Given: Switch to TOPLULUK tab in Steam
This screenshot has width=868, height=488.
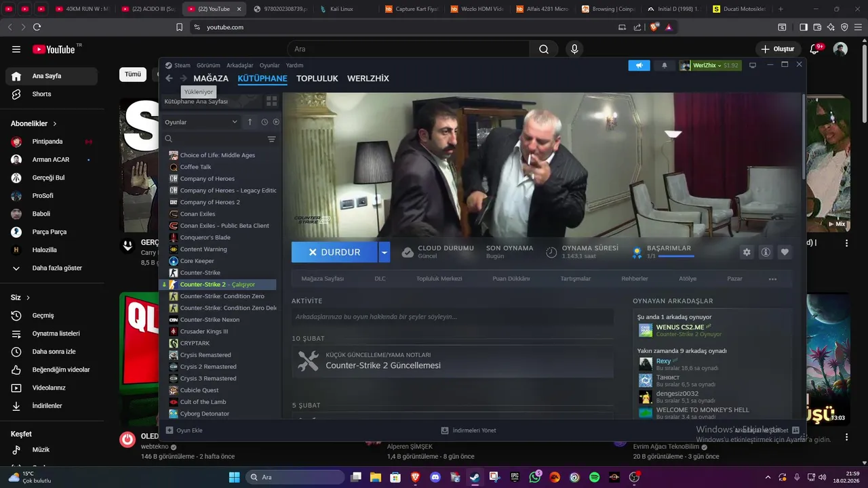Looking at the screenshot, I should [317, 79].
